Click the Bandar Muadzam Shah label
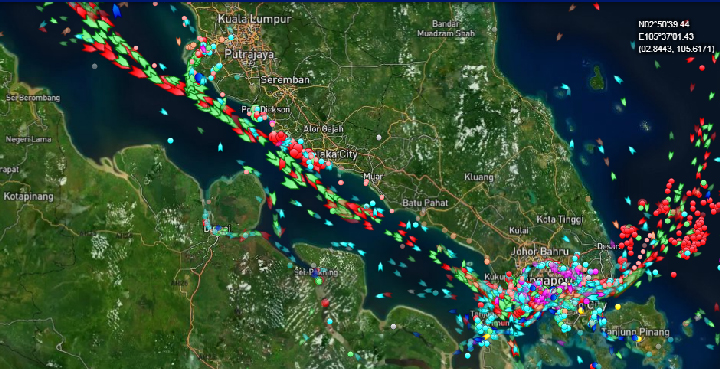Viewport: 720px width, 369px height. 445,28
